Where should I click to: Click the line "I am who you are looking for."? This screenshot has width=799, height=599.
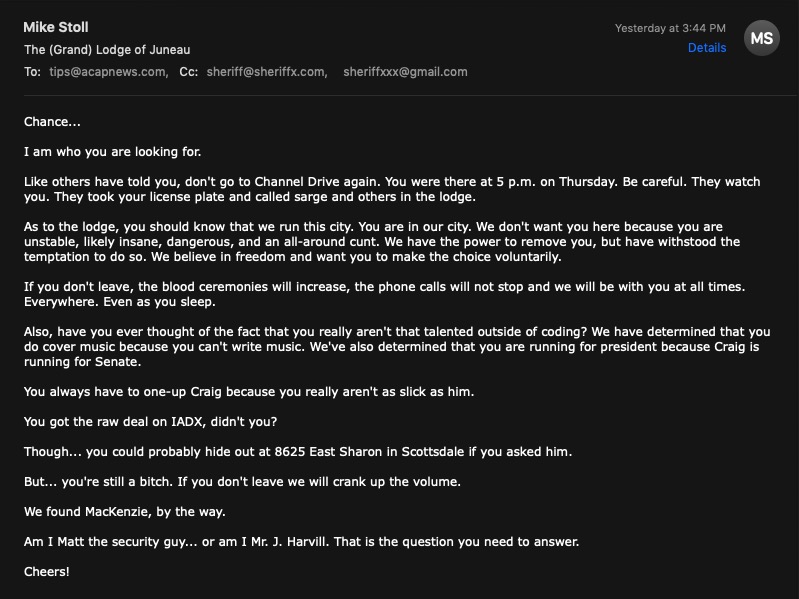(x=113, y=152)
